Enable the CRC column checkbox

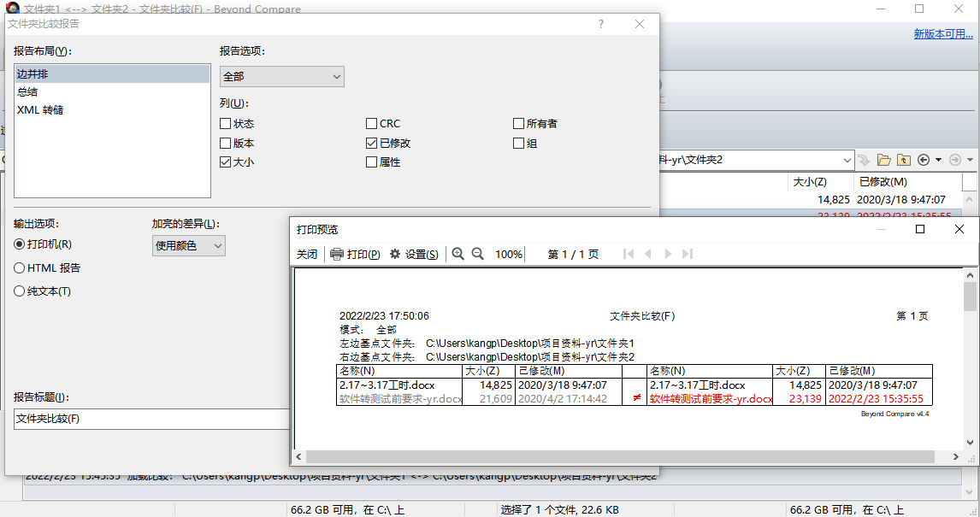tap(371, 124)
